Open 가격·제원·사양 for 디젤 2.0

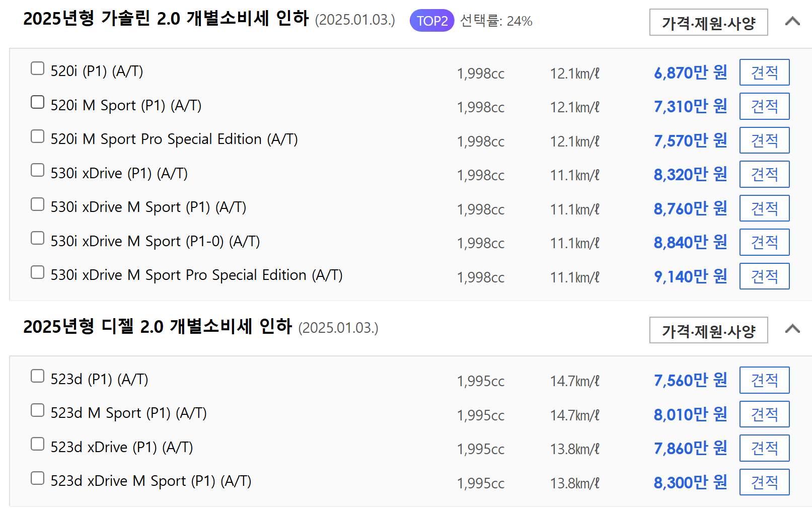click(x=708, y=330)
